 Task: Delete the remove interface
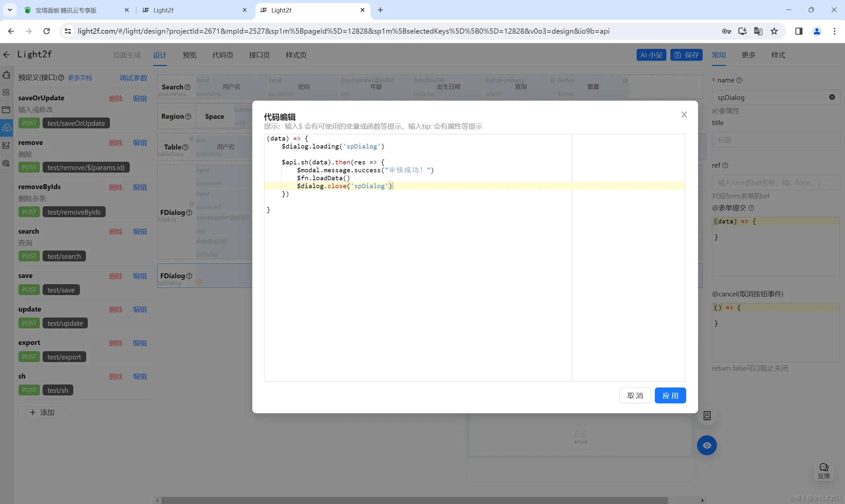[116, 143]
